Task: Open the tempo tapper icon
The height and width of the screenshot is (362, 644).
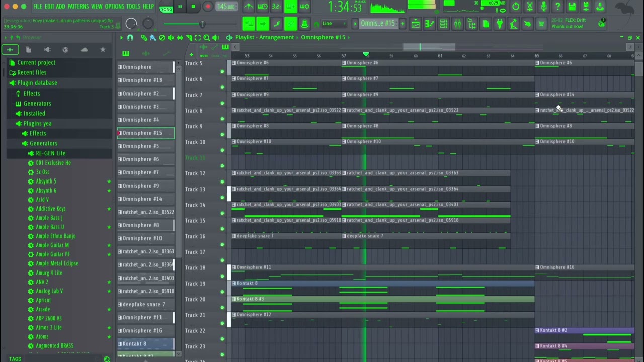Action: tap(513, 24)
